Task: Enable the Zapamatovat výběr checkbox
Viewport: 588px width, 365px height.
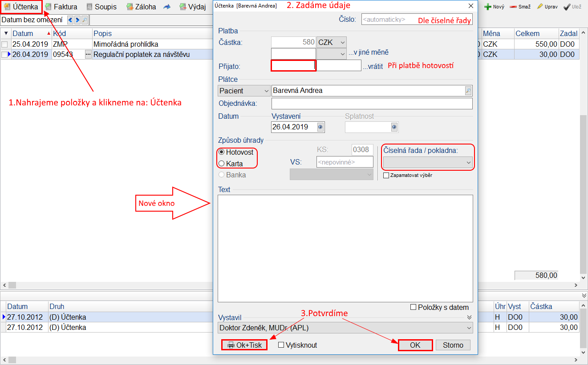Action: click(x=386, y=175)
